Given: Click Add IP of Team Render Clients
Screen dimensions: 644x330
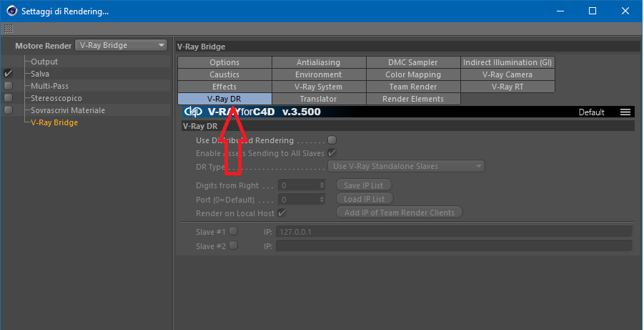Looking at the screenshot, I should (x=400, y=213).
